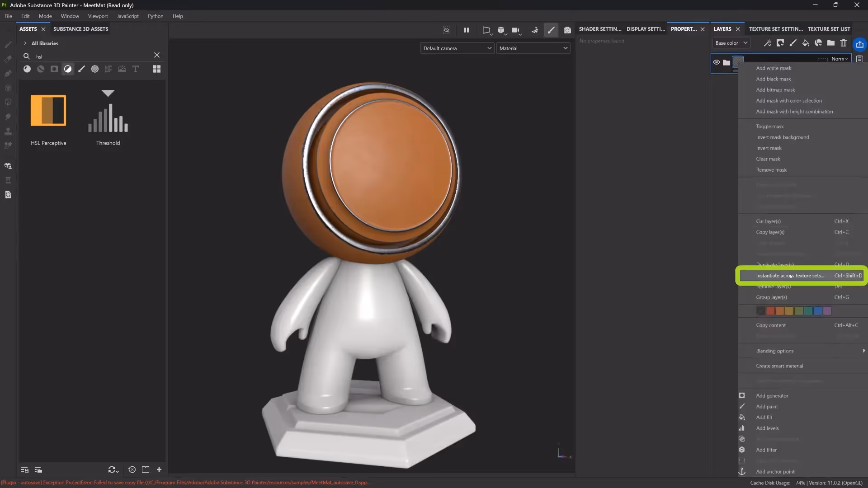The image size is (868, 488).
Task: Click the environment maps filter icon
Action: pyautogui.click(x=122, y=69)
